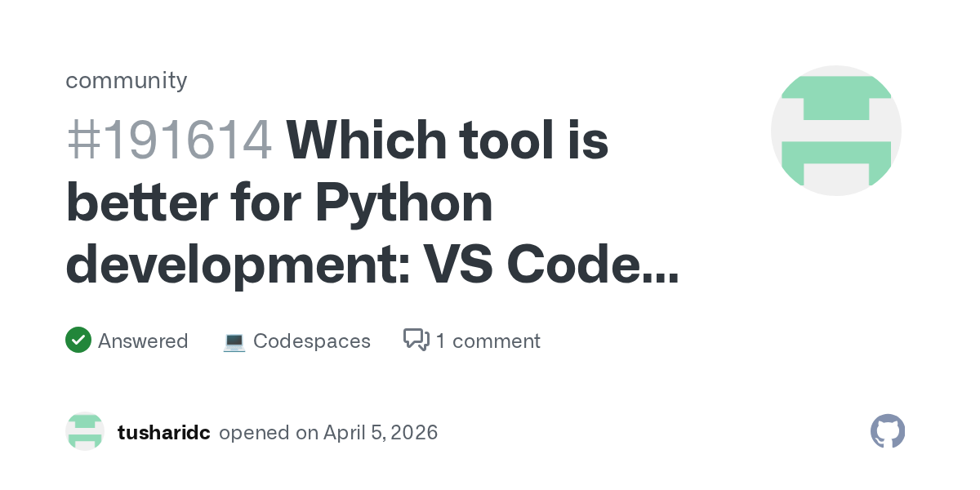
Task: Click the comment bubbles icon
Action: click(x=416, y=340)
